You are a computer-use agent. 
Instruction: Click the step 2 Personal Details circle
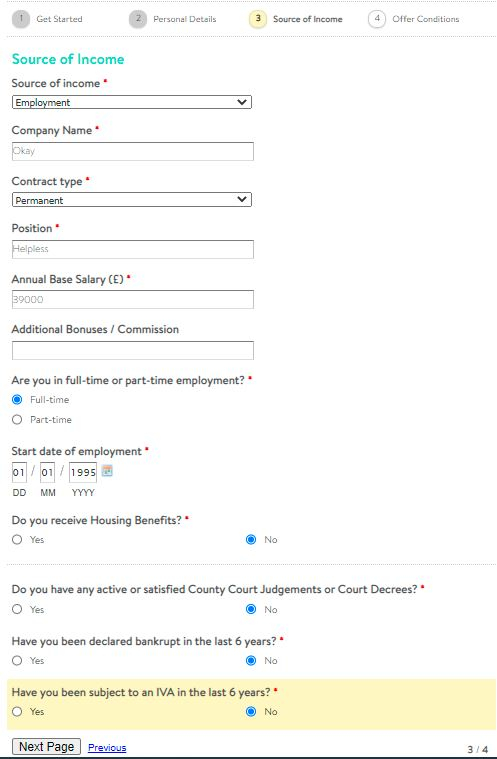[x=138, y=19]
